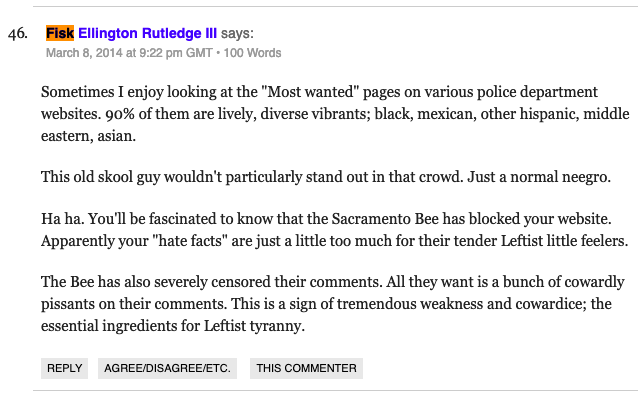Click the REPLY button under the comment

point(64,368)
